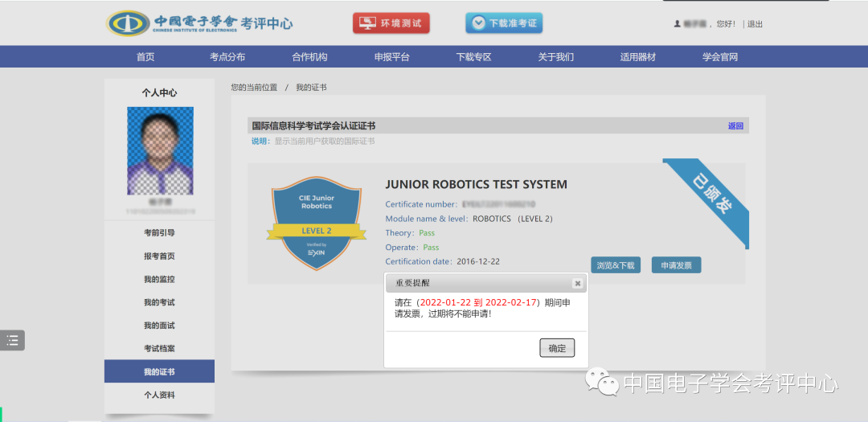
Task: Click the Certification date 2016-12-22 text
Action: click(442, 261)
